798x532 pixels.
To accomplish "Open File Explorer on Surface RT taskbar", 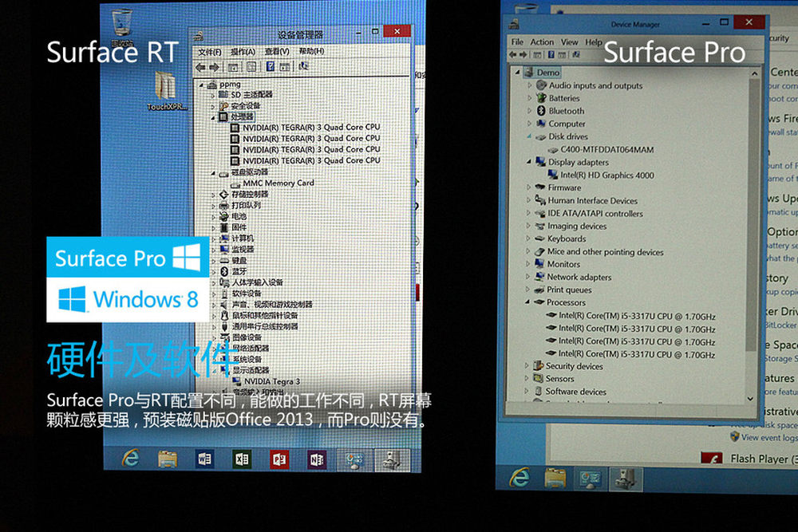I will (x=168, y=459).
